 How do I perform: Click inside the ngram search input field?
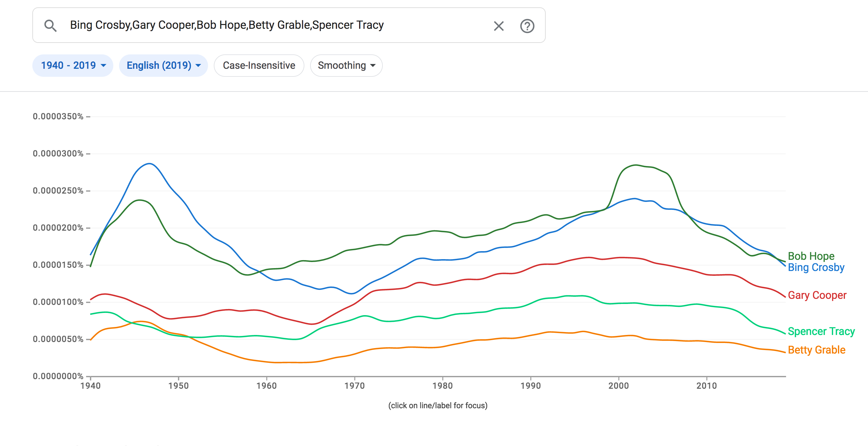coord(269,25)
